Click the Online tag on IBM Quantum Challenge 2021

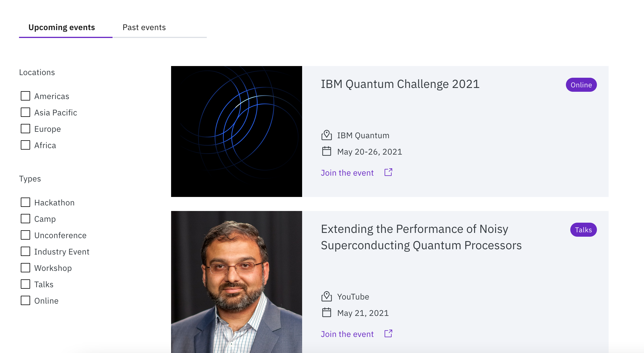click(581, 85)
